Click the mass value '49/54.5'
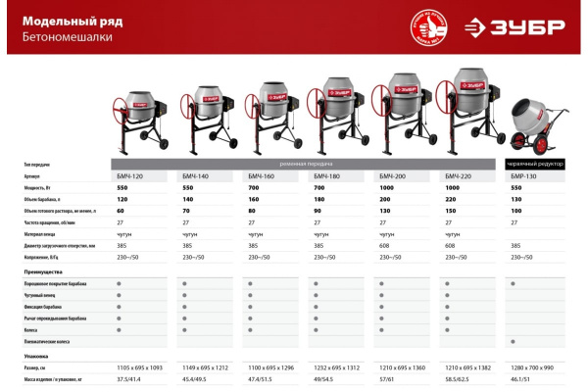The width and height of the screenshot is (588, 392). pos(323,379)
